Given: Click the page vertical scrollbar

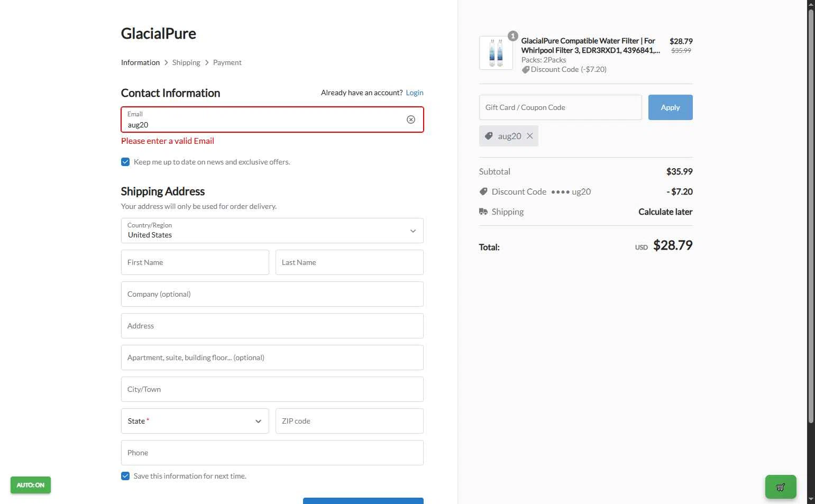Looking at the screenshot, I should click(811, 217).
